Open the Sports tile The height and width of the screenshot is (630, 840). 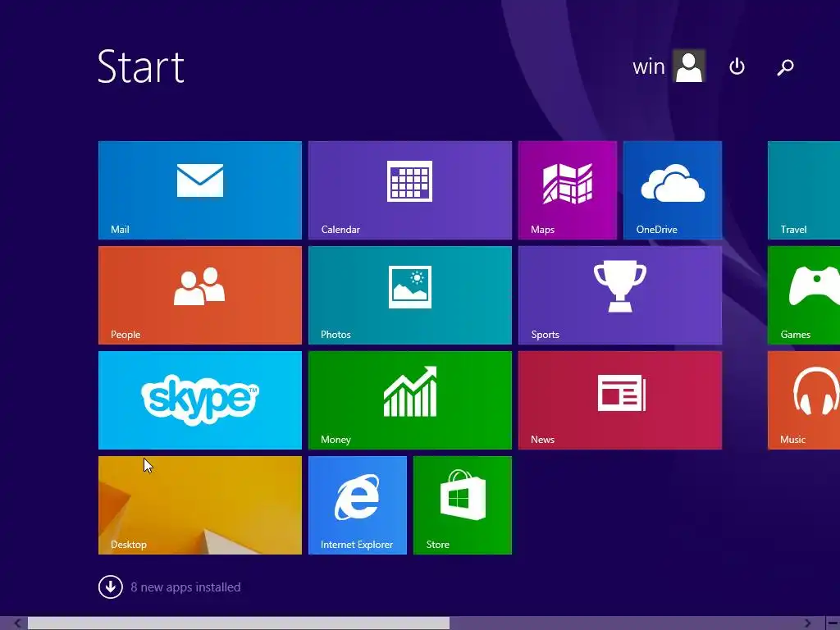[620, 295]
